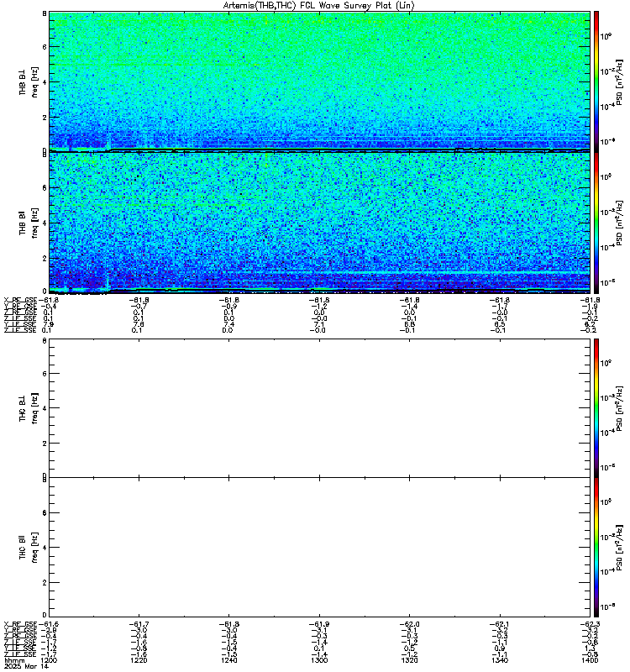This screenshot has width=630, height=672.
Task: Click the THB ephemeris value '7.1'
Action: coord(319,324)
